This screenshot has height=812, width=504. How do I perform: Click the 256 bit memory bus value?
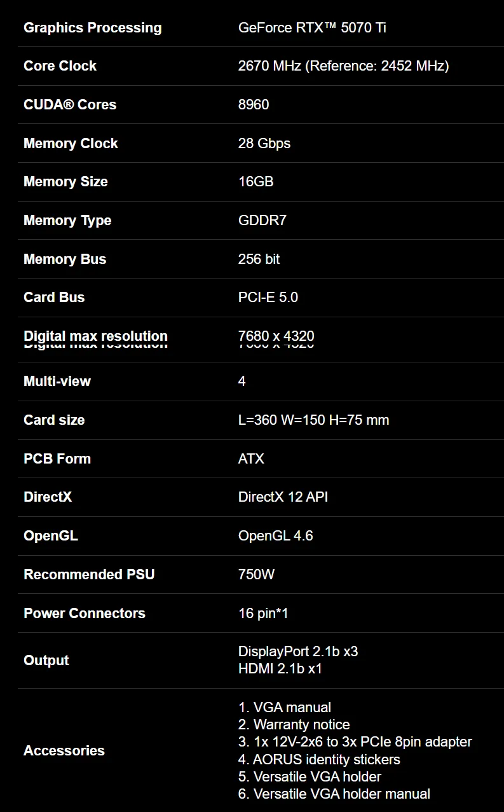coord(259,259)
